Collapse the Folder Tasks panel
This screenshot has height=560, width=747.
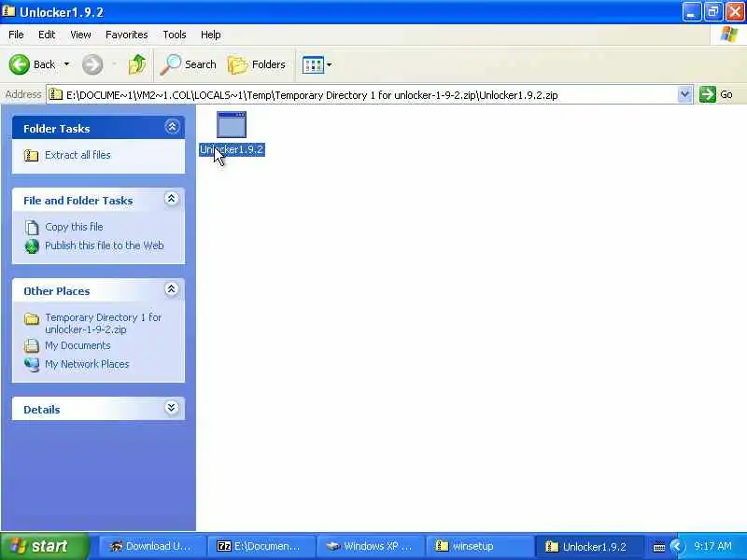point(172,127)
